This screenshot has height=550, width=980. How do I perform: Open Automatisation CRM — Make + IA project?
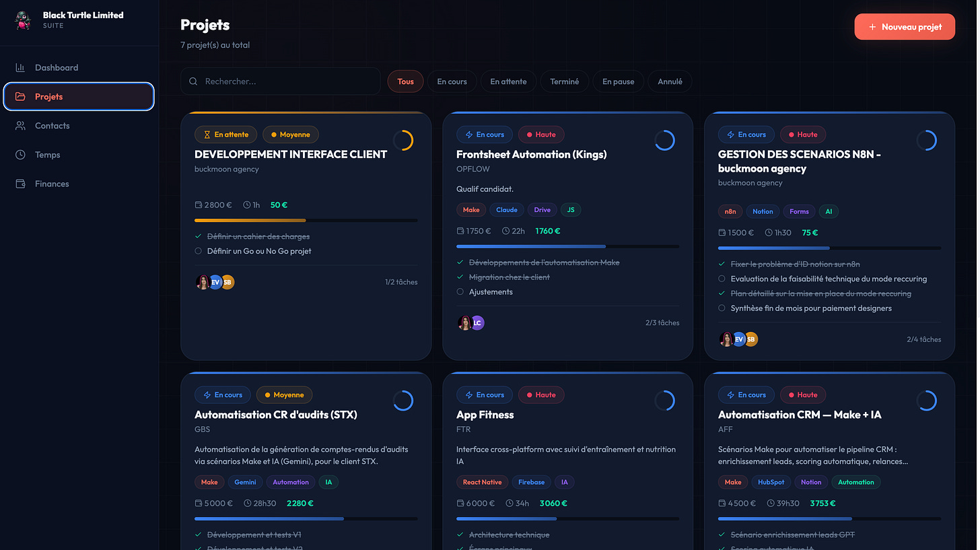[800, 415]
